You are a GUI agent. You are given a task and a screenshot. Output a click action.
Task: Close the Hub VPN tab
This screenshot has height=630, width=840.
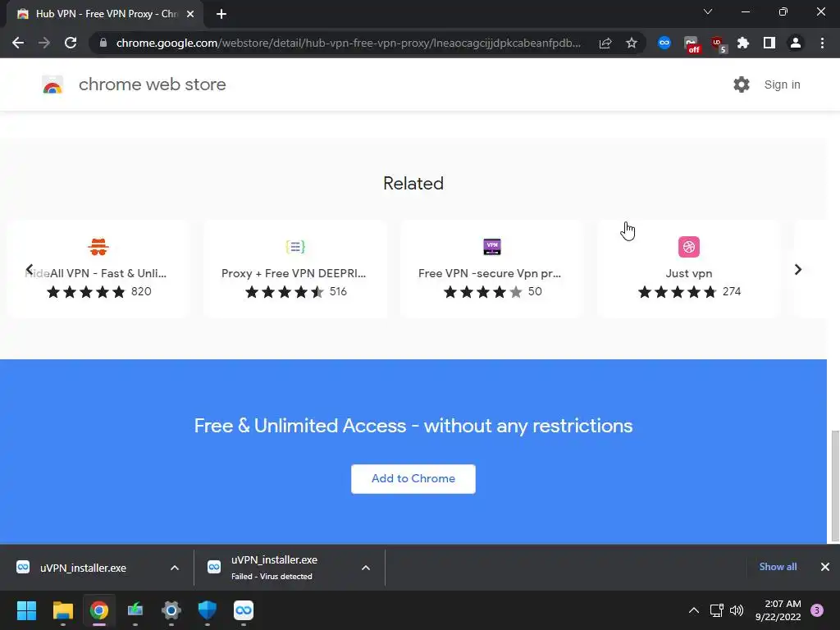point(190,14)
